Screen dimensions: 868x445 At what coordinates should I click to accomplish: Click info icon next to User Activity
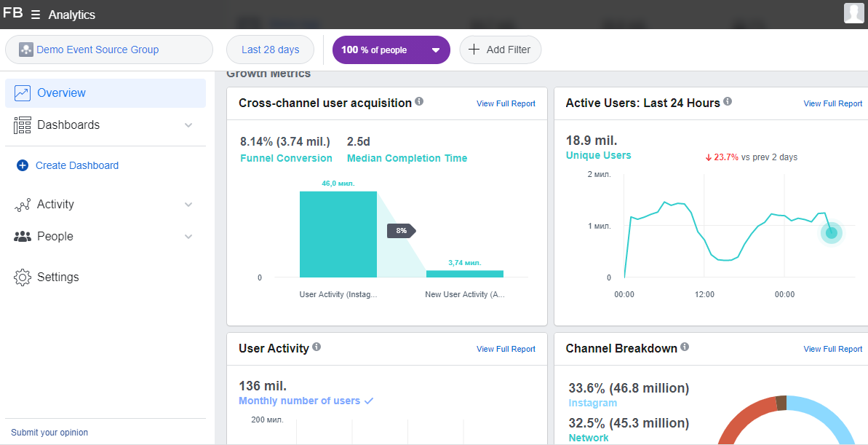316,347
